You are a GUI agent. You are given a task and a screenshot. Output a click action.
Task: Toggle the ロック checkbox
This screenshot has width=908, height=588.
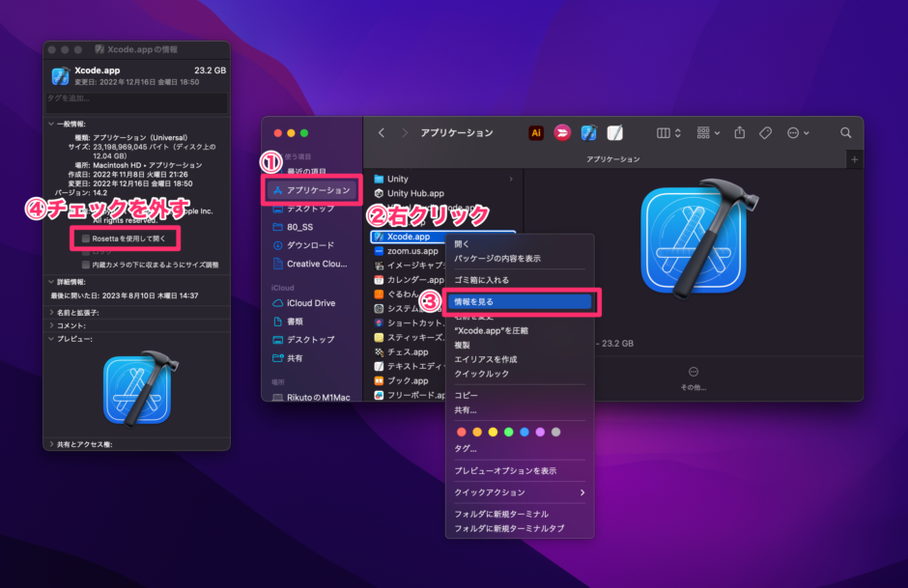pos(85,252)
